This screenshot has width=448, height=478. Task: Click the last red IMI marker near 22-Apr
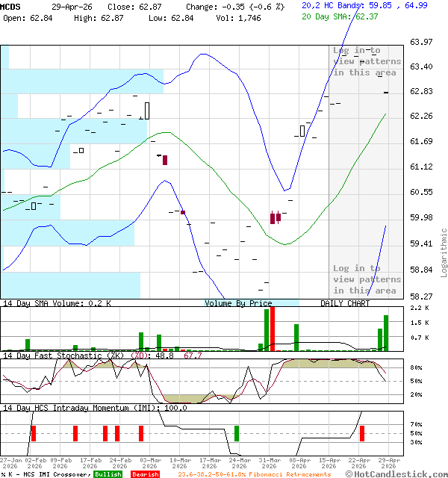tap(362, 432)
